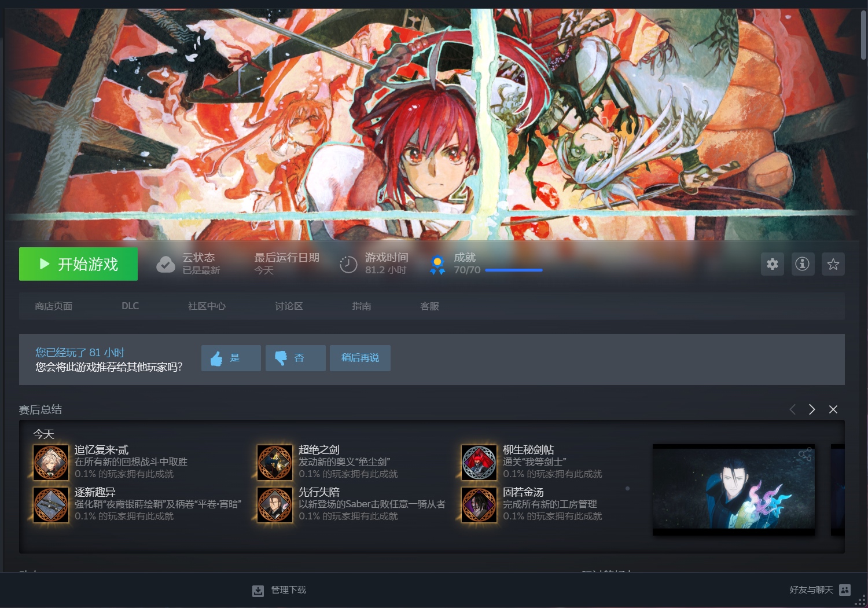868x608 pixels.
Task: Click the cloud status icon
Action: (165, 265)
